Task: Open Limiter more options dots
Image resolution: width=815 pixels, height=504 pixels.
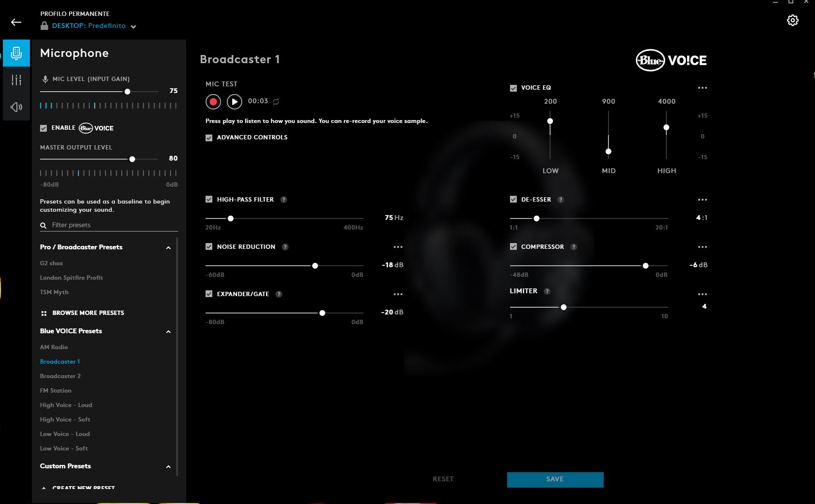Action: coord(703,294)
